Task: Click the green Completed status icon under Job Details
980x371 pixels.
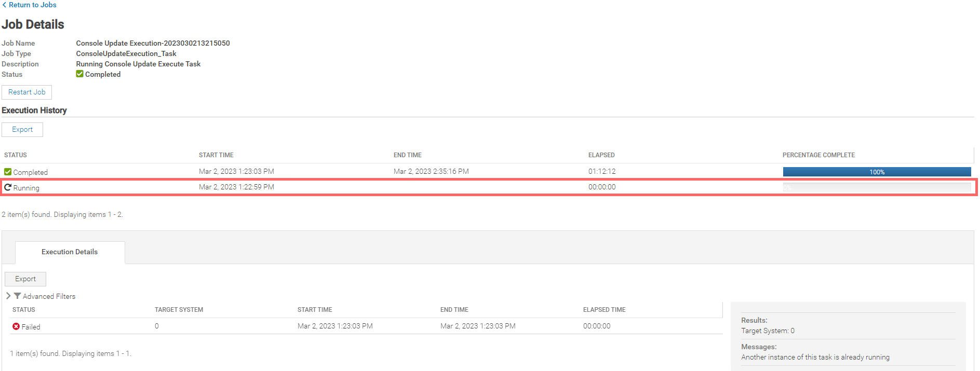Action: (x=79, y=74)
